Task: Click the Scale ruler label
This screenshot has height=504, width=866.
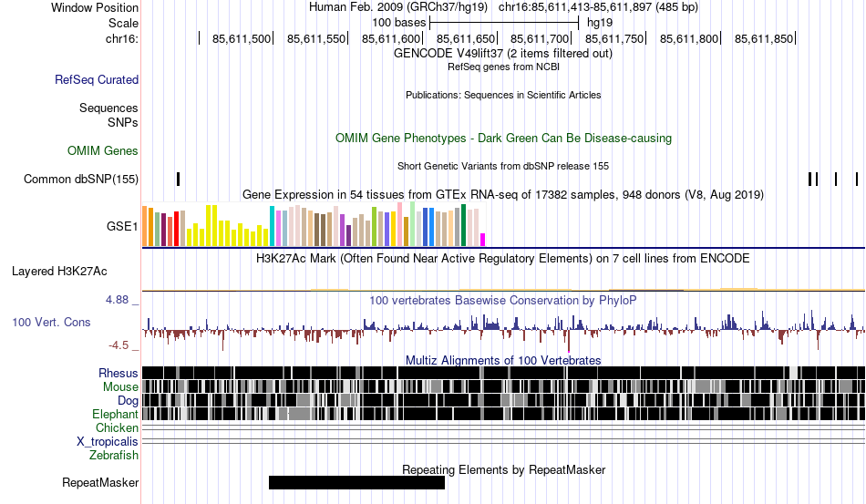Action: click(123, 23)
